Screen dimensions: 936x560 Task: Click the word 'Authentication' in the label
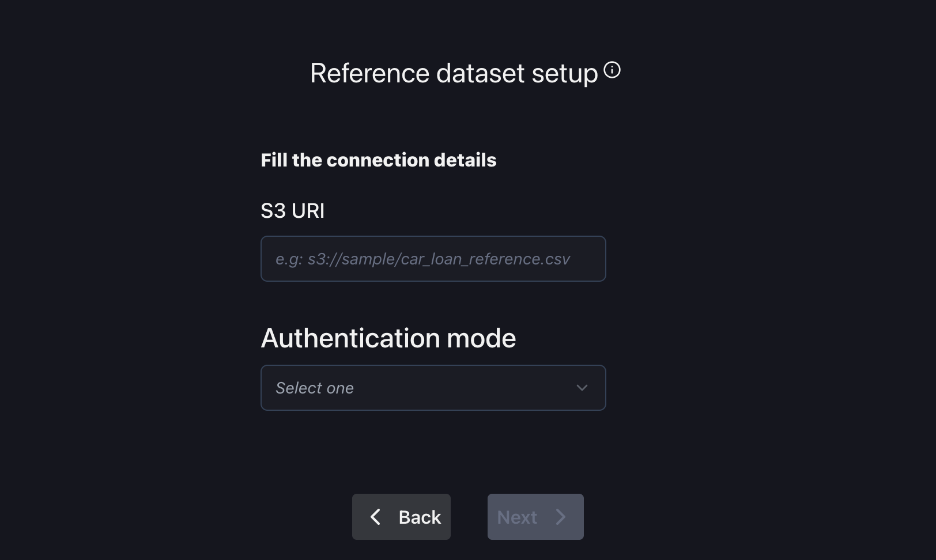tap(351, 338)
